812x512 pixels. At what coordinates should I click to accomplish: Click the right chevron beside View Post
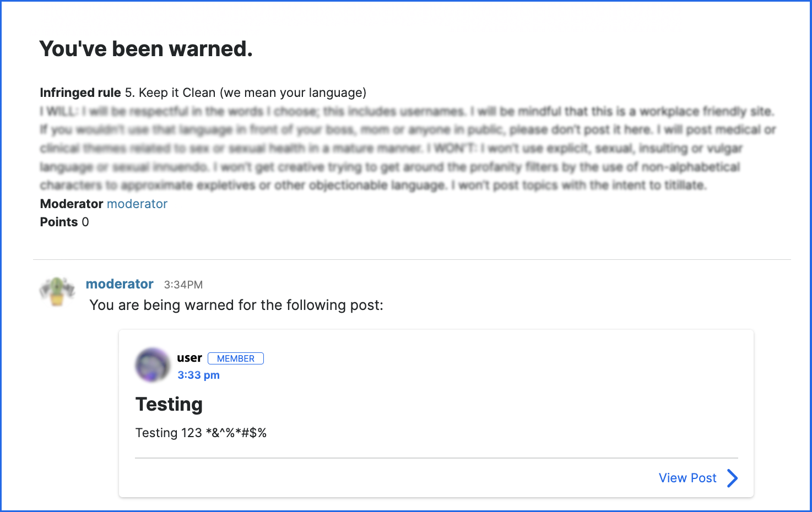tap(732, 478)
